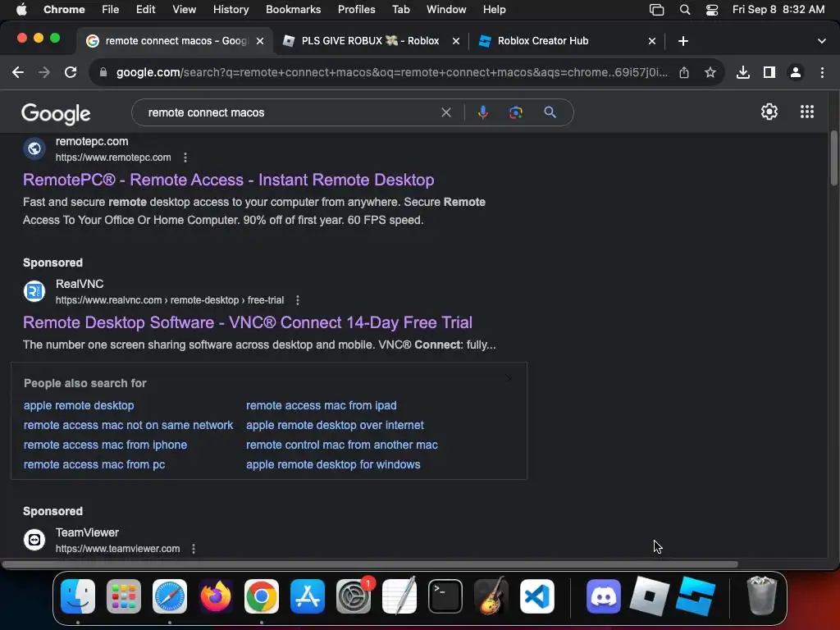Close the PLS GIVE ROBUX tab
Screen dimensions: 840x630
tap(456, 41)
